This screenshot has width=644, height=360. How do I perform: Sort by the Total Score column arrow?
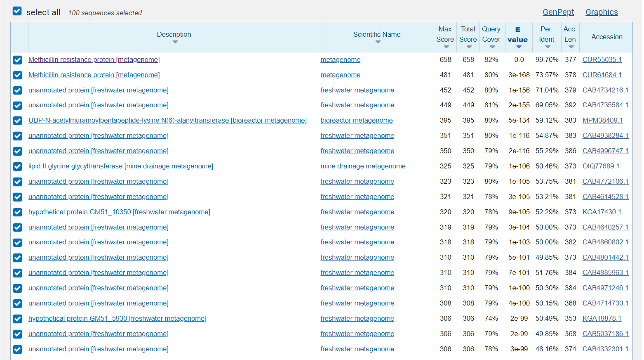point(469,47)
